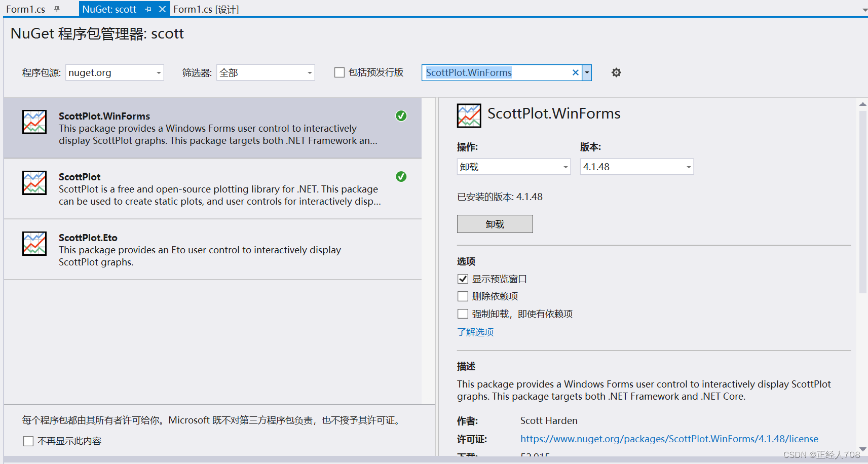This screenshot has height=464, width=868.
Task: Click the 卸载 uninstall button
Action: tap(495, 224)
